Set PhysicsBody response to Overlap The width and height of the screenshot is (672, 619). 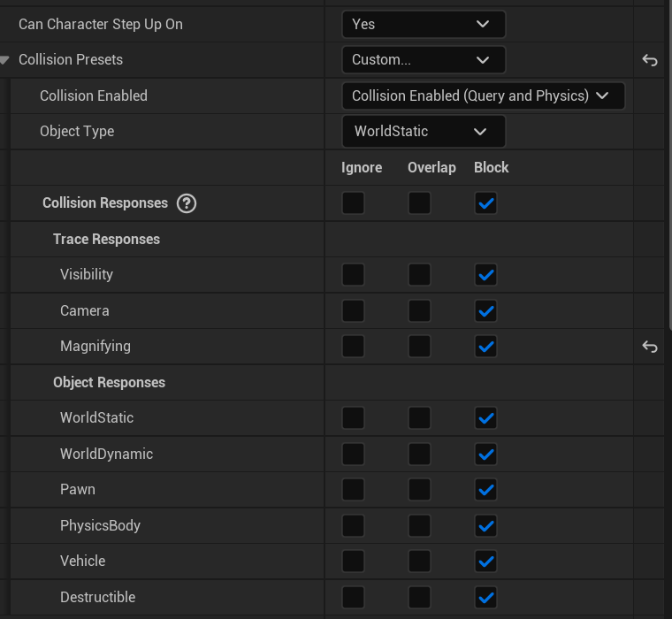[x=419, y=526]
